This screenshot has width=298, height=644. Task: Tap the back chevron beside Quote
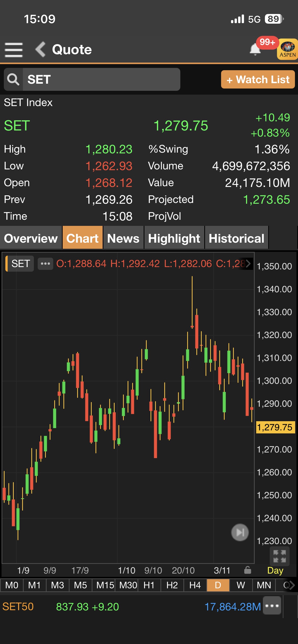pos(40,49)
